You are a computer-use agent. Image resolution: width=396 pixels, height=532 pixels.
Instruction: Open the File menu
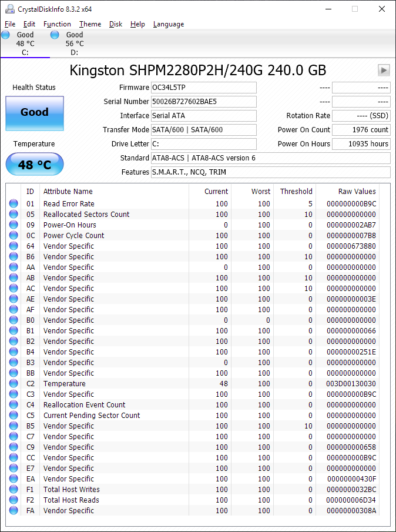pos(10,24)
